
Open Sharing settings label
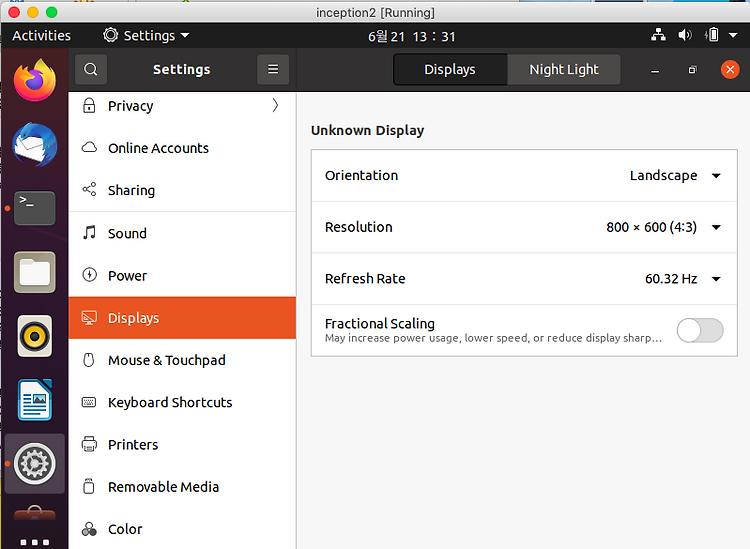[131, 190]
